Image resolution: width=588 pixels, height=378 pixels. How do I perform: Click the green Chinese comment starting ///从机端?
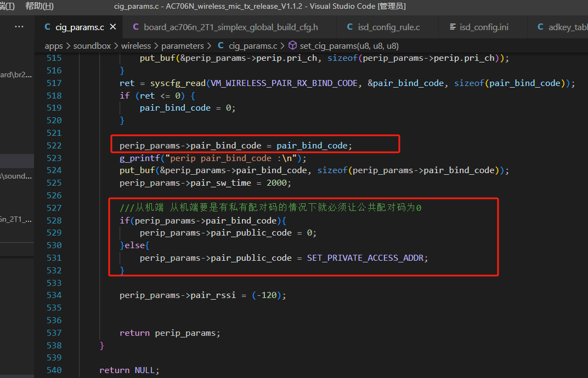pyautogui.click(x=270, y=208)
